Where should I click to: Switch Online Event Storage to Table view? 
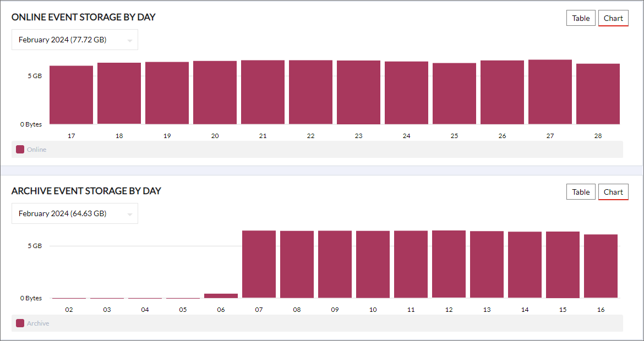click(581, 18)
